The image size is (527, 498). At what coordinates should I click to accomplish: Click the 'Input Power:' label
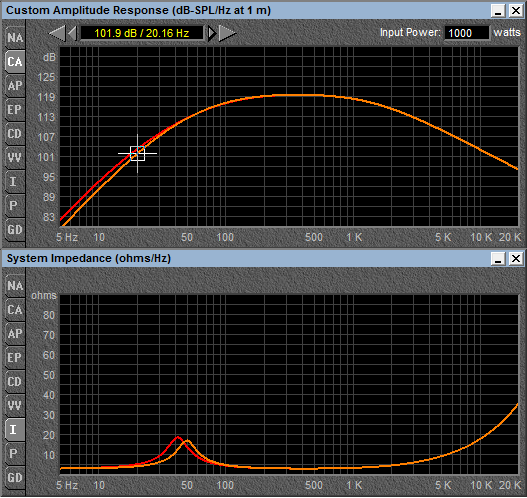pos(410,33)
